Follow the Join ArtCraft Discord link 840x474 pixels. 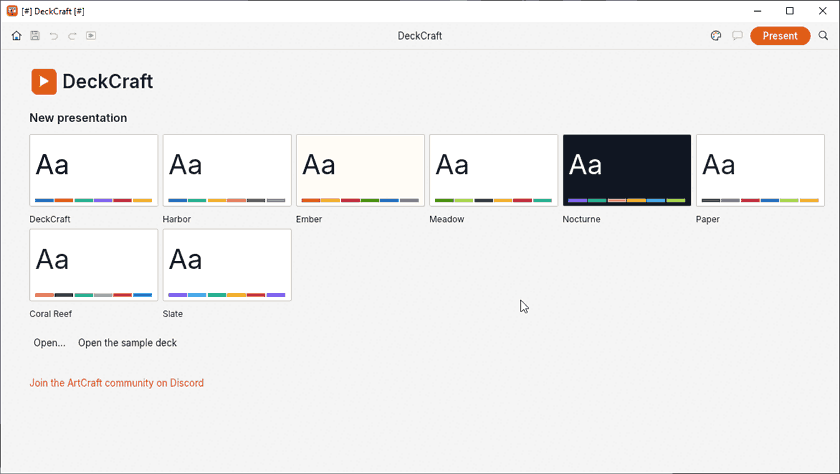pyautogui.click(x=116, y=383)
